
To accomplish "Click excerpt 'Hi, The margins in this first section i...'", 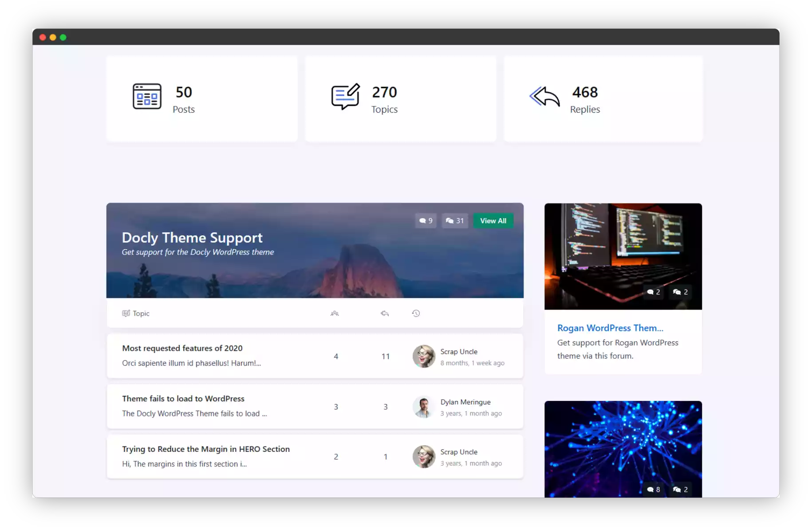I will (184, 464).
